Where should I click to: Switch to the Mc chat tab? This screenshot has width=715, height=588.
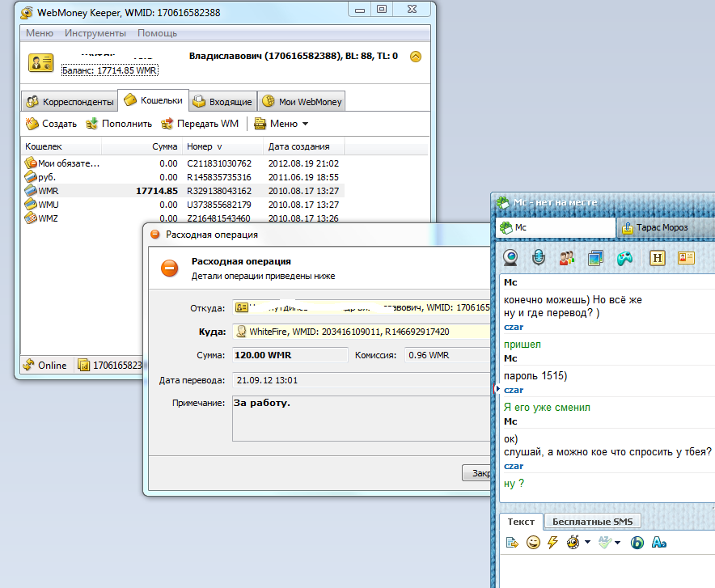(x=556, y=227)
